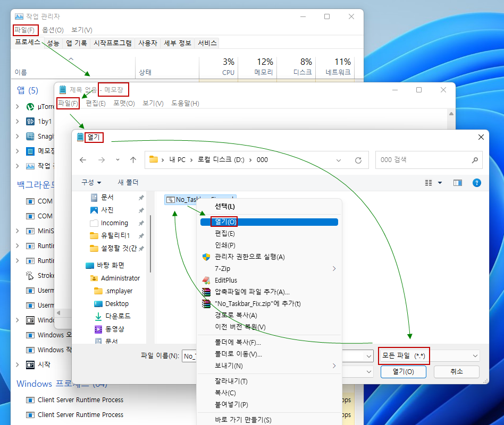Open Format menu in Notepad
The image size is (504, 425).
click(124, 104)
